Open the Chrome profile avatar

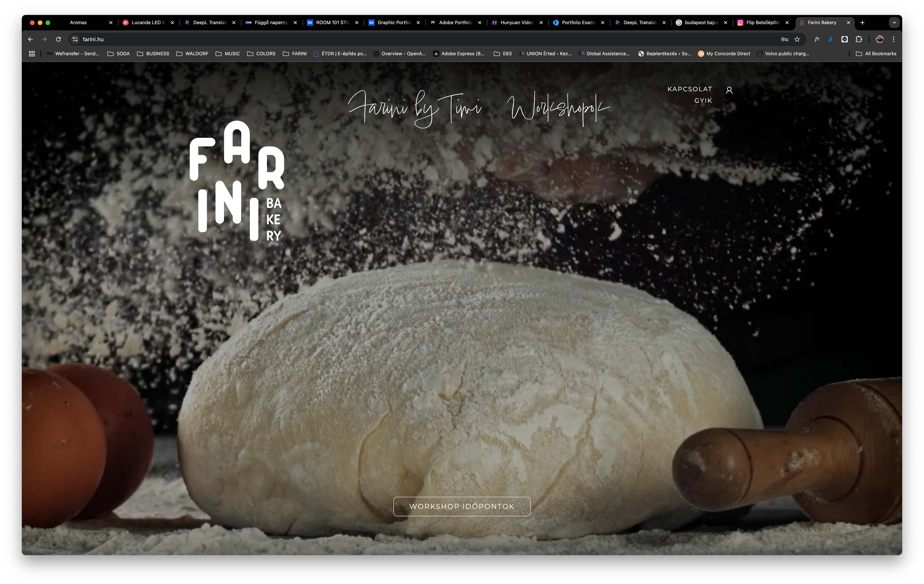click(879, 39)
